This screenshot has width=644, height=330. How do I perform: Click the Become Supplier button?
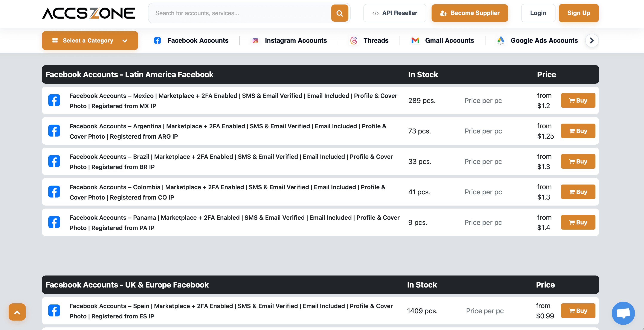click(x=470, y=13)
